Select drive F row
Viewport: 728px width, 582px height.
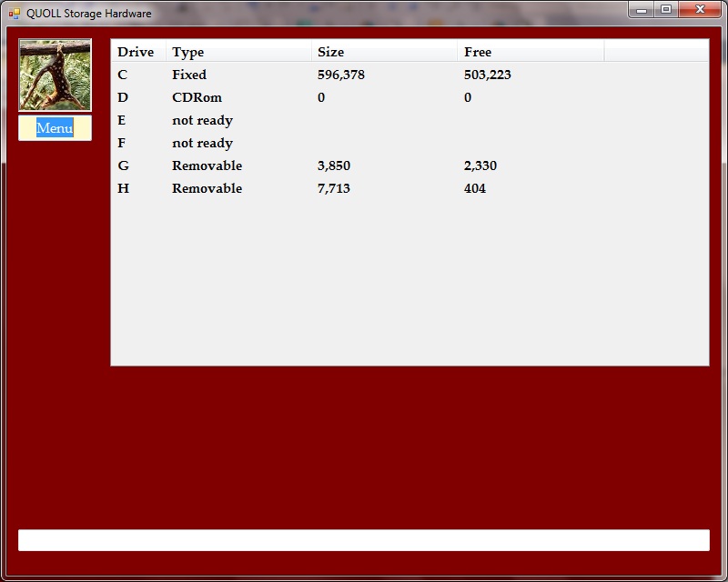pyautogui.click(x=122, y=143)
